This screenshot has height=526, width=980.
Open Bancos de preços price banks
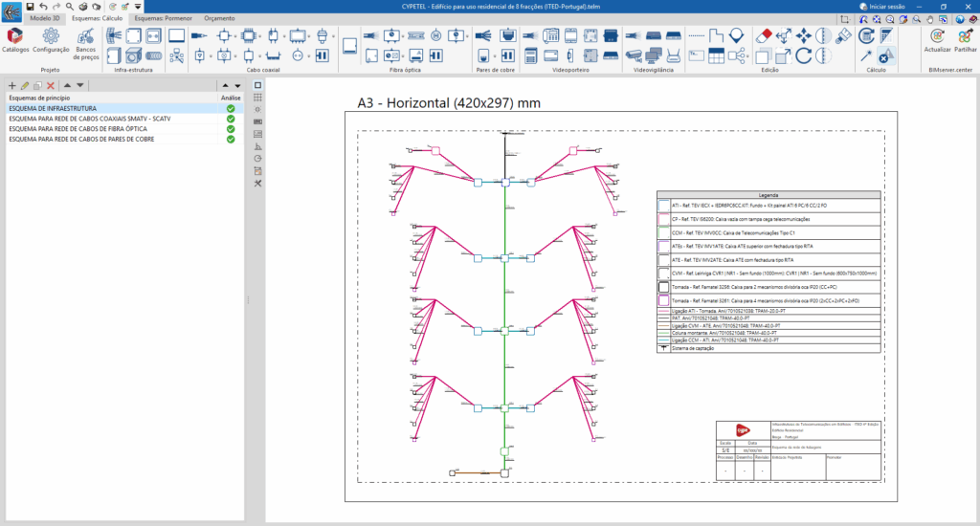click(87, 39)
